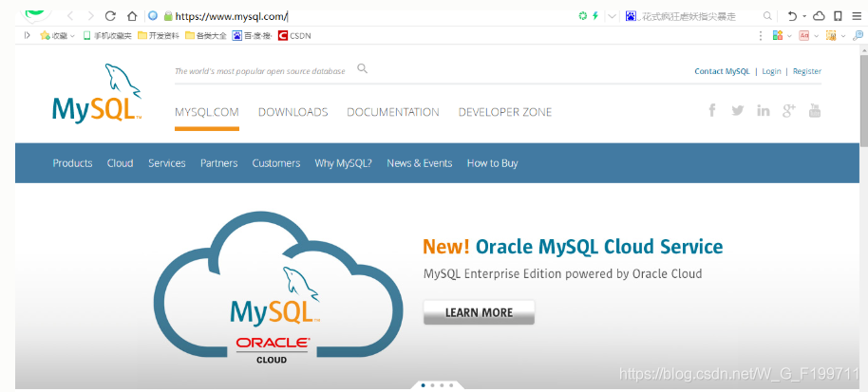Open the browser hamburger main menu
868x392 pixels.
point(857,16)
